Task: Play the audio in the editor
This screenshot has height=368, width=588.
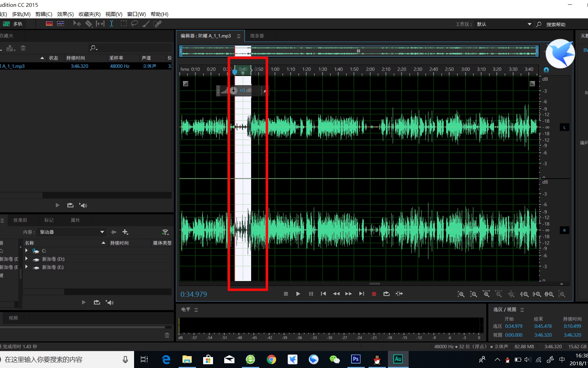Action: [298, 294]
